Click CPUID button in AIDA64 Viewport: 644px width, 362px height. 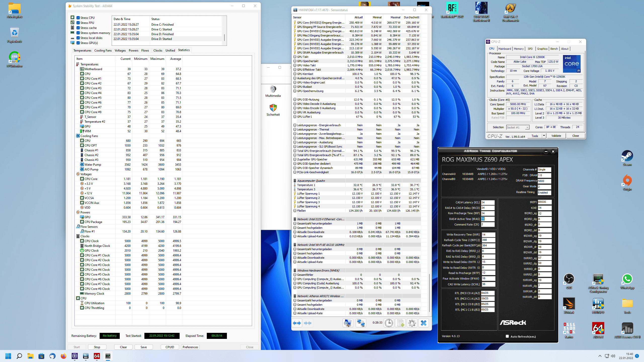coord(170,347)
